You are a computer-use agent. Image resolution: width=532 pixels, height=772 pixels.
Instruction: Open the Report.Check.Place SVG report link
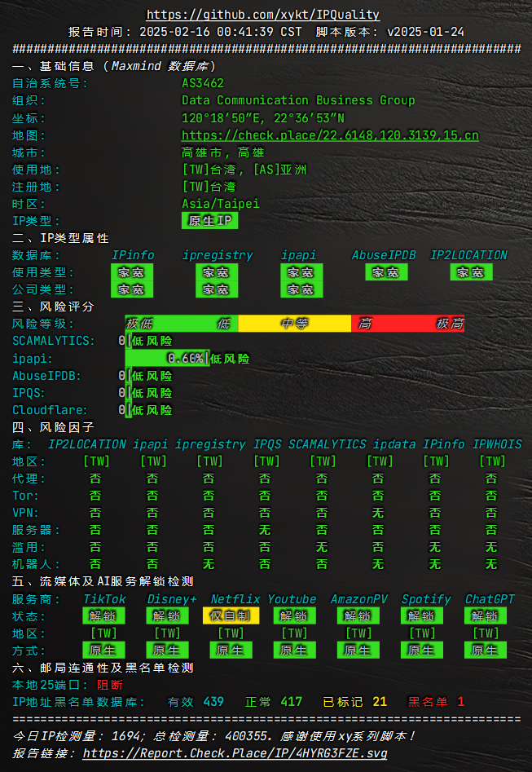tap(235, 753)
